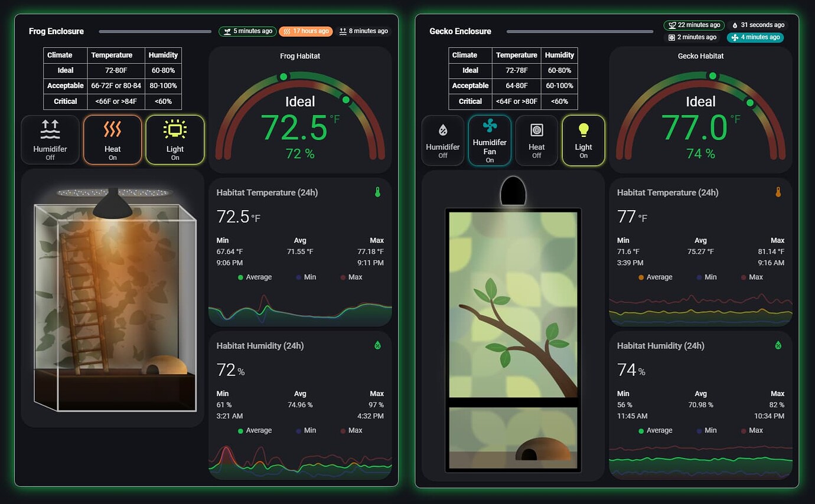Toggle Min legend in Gecko Temperature
The image size is (815, 504).
point(706,277)
